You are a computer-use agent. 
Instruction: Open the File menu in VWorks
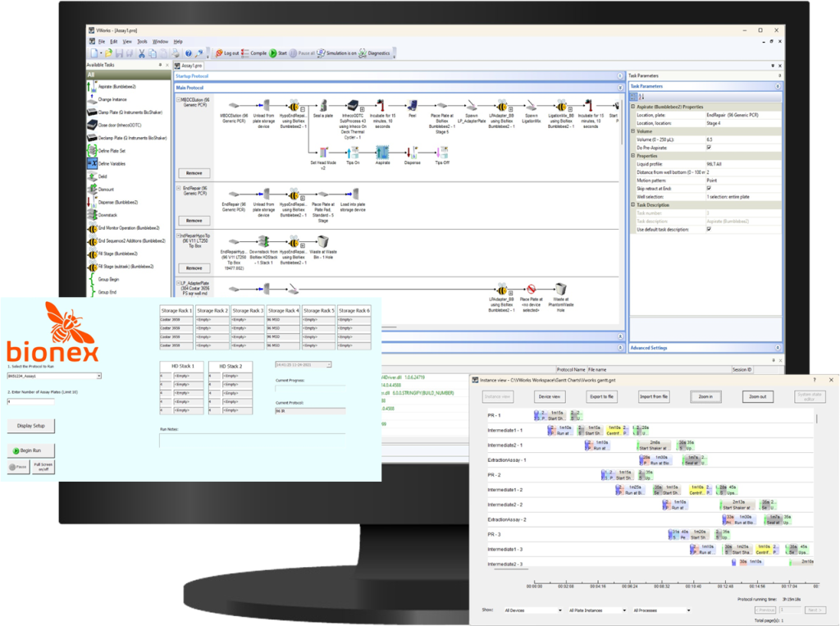[101, 41]
